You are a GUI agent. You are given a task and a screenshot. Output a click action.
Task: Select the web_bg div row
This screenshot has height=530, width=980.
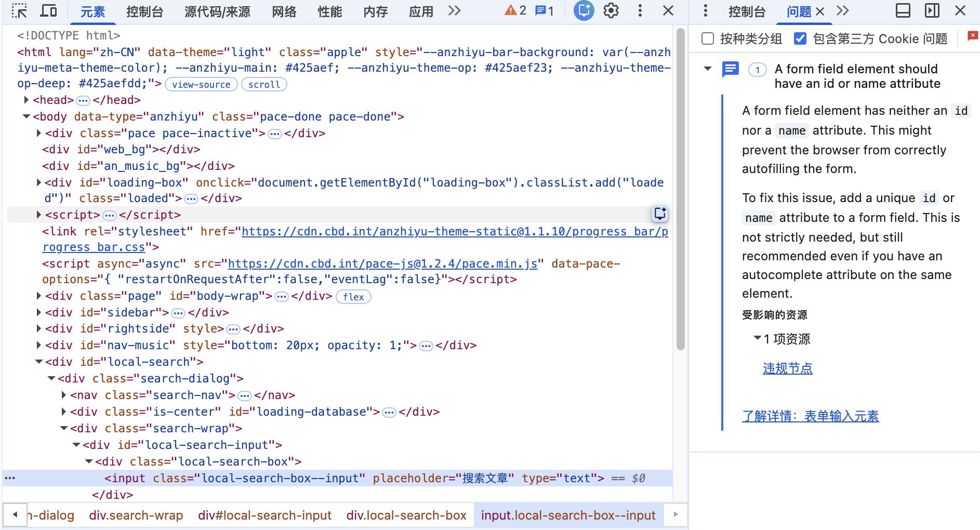pos(121,150)
